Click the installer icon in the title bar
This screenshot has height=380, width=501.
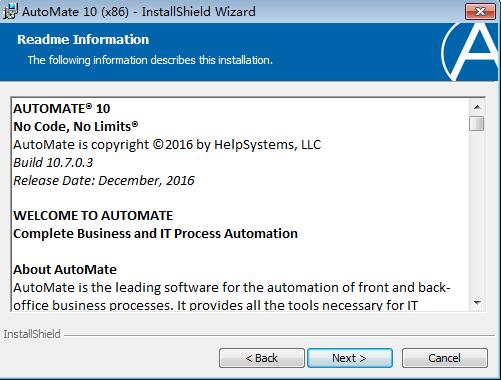point(10,11)
